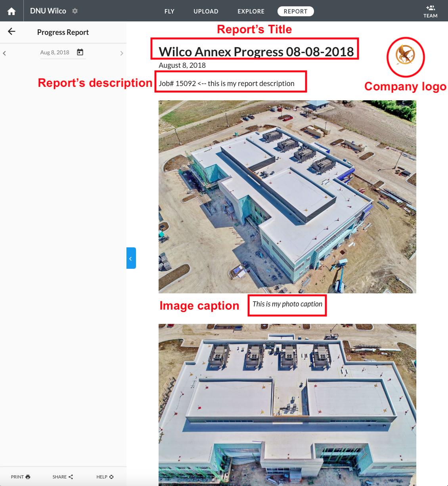Collapse the sidebar with the blue handle

131,258
